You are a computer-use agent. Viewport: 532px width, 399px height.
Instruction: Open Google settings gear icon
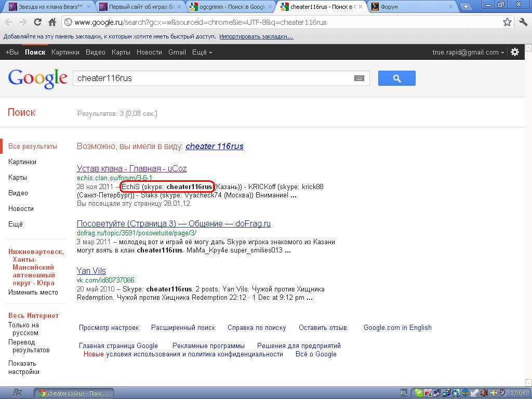tap(515, 52)
